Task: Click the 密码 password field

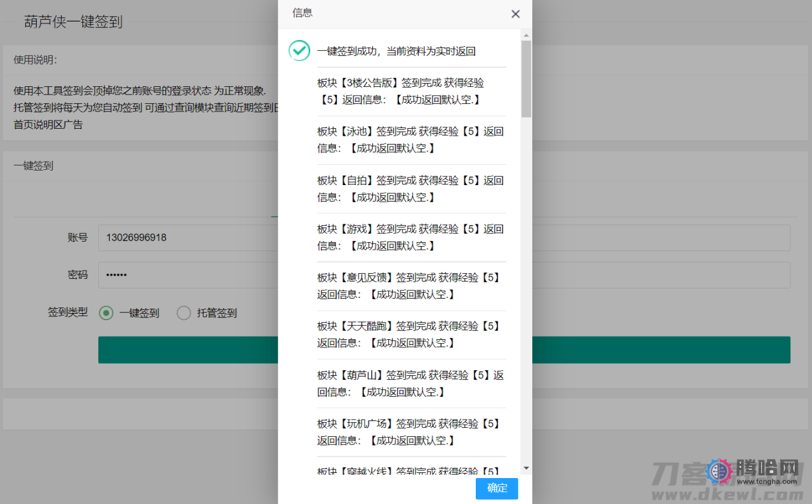Action: click(444, 275)
